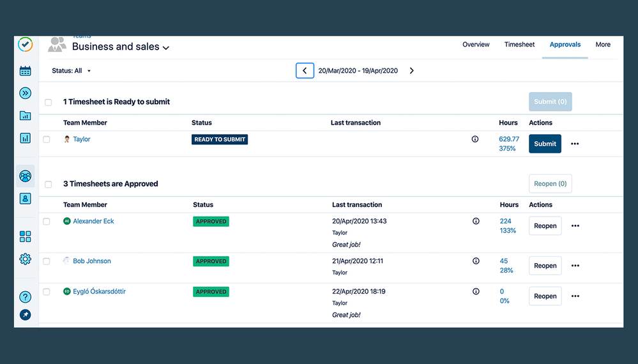The width and height of the screenshot is (638, 364).
Task: Open the calendar icon in sidebar
Action: (26, 71)
